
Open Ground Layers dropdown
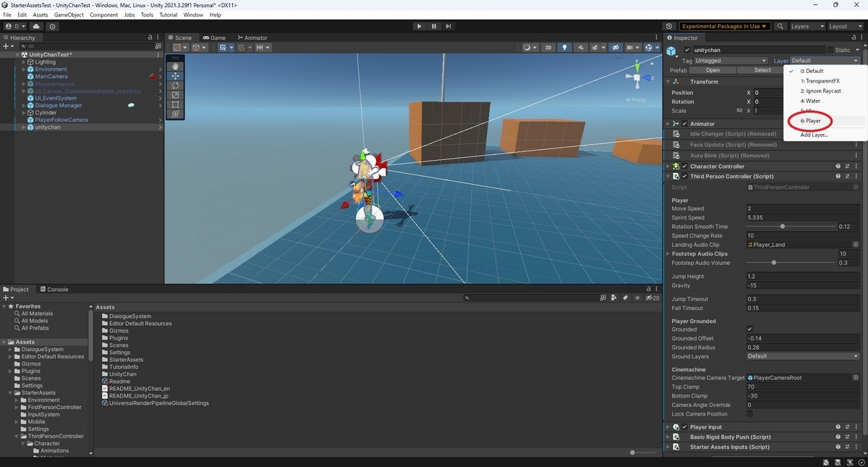[x=803, y=356]
